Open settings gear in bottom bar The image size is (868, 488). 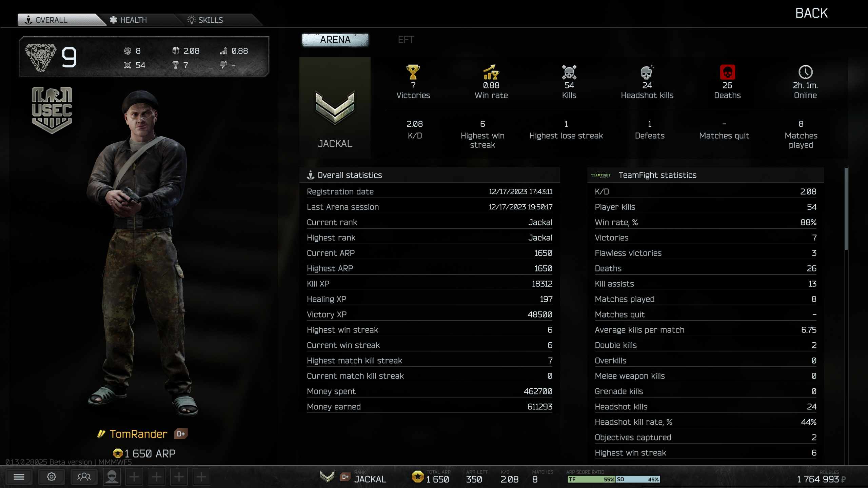(x=52, y=477)
